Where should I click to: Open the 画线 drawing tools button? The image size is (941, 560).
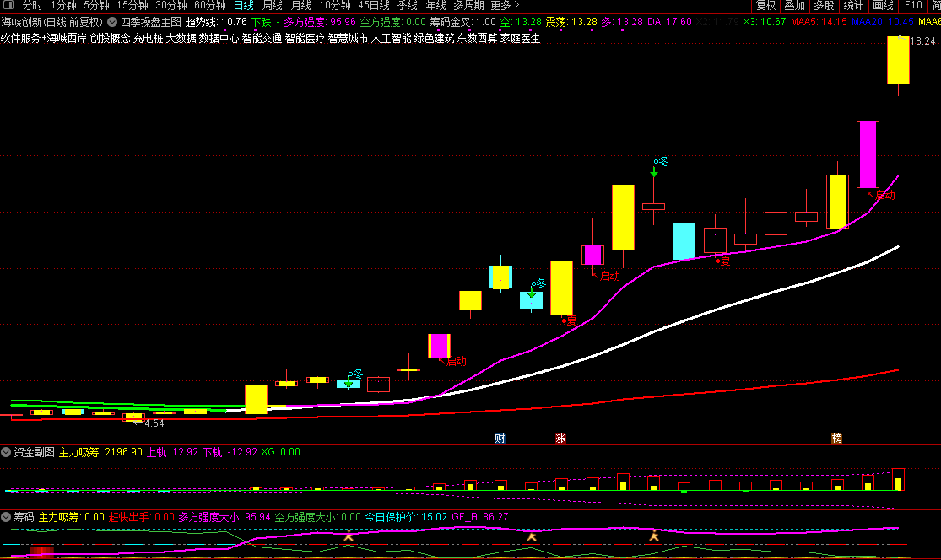(x=883, y=5)
